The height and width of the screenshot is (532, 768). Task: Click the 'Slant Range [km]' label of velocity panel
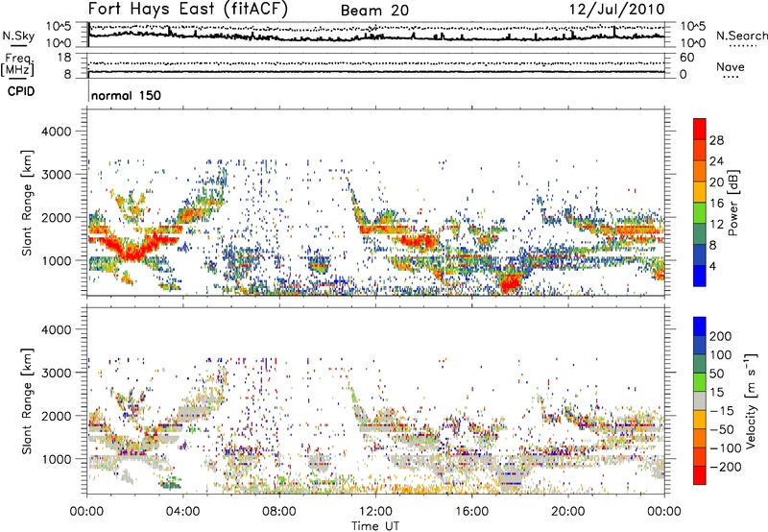coord(27,401)
